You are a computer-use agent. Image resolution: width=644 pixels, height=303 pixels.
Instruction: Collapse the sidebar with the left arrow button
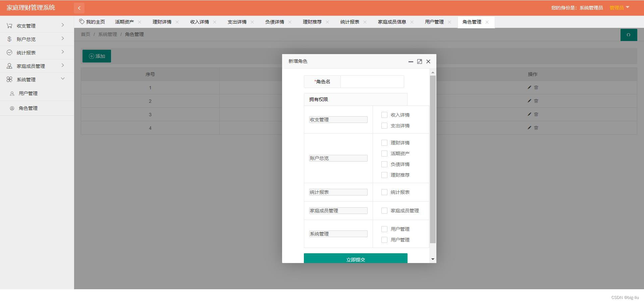(x=79, y=8)
